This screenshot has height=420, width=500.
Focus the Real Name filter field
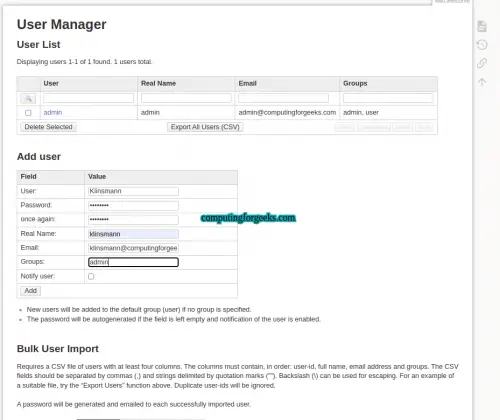point(186,98)
